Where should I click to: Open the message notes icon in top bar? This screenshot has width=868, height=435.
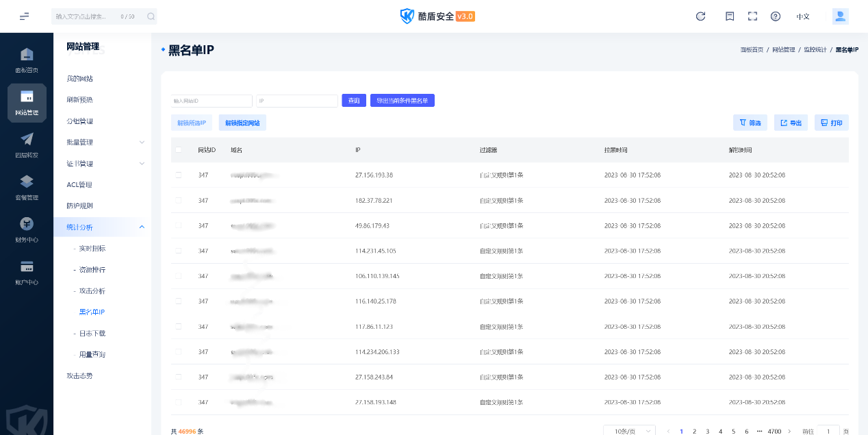point(730,16)
